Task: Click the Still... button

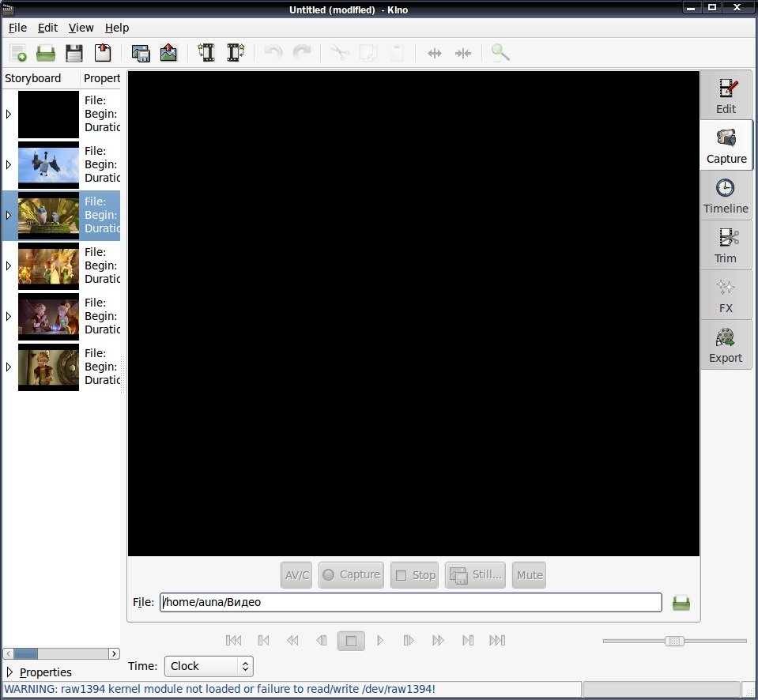Action: click(x=475, y=575)
